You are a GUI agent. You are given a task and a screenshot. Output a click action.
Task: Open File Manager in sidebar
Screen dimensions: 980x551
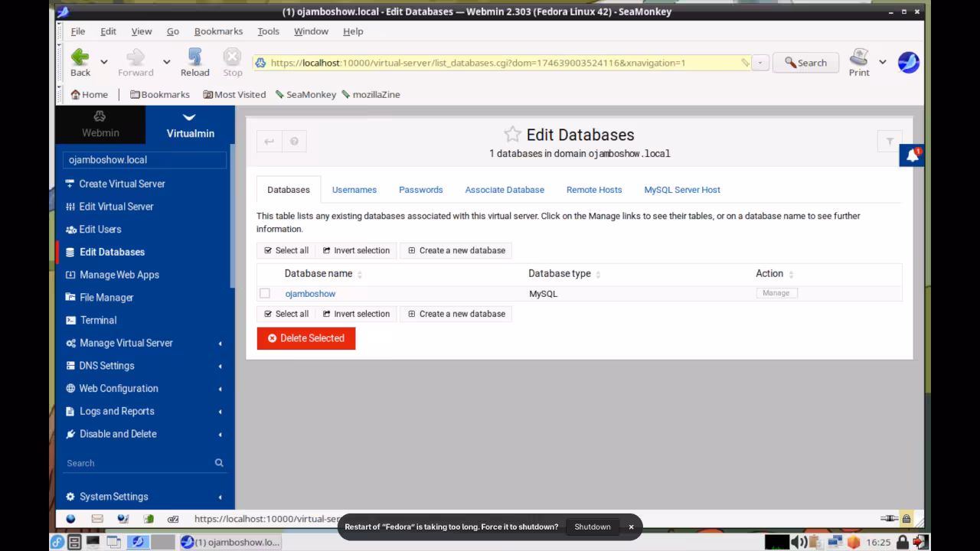click(x=106, y=298)
